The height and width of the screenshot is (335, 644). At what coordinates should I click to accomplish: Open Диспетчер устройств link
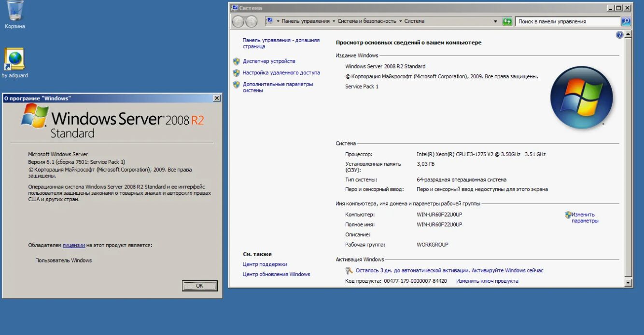click(269, 61)
